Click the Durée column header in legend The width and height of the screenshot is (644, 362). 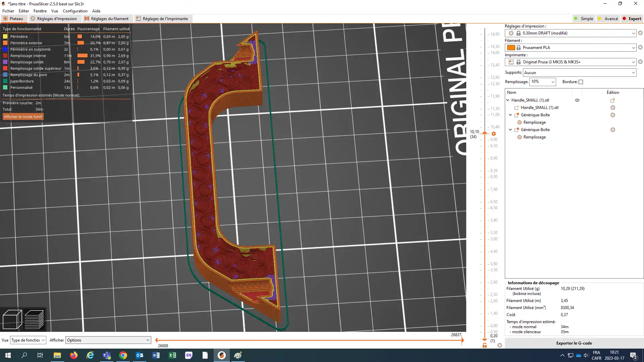69,29
